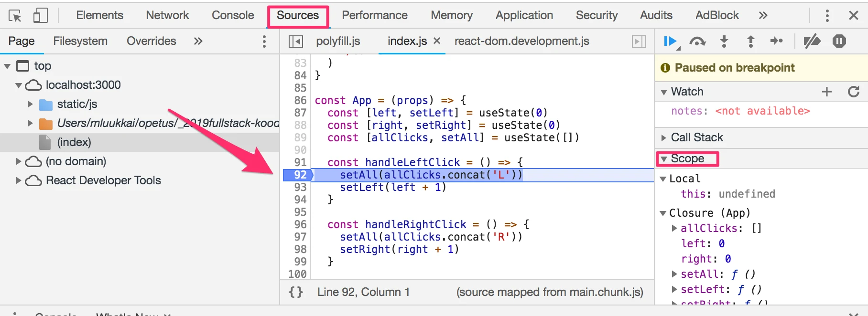Expand the Call Stack section
This screenshot has height=316, width=868.
coord(663,138)
